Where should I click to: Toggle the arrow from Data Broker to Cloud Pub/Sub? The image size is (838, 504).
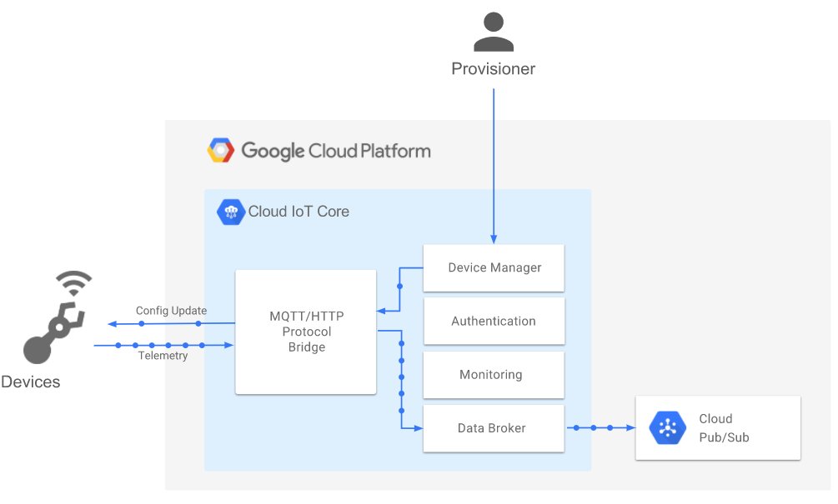(600, 427)
